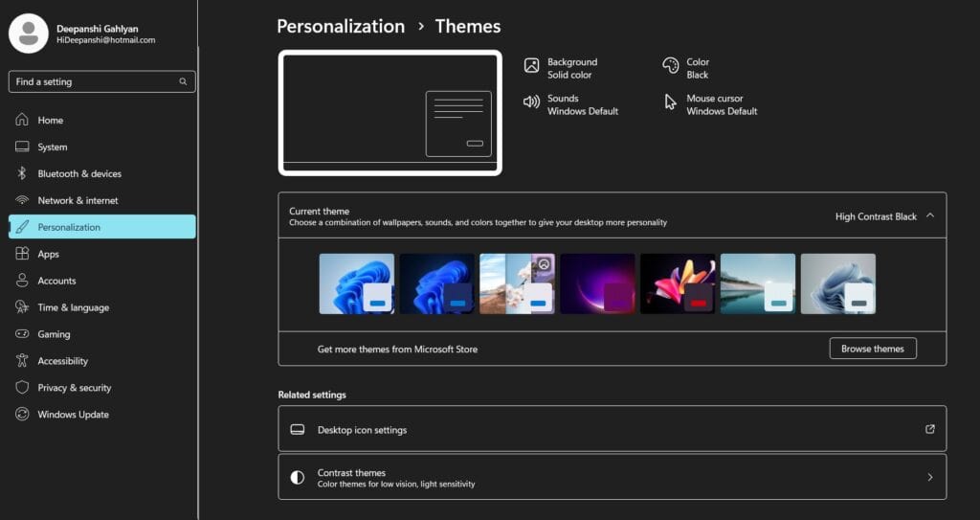Open Accounts settings
This screenshot has height=520, width=980.
pyautogui.click(x=101, y=281)
